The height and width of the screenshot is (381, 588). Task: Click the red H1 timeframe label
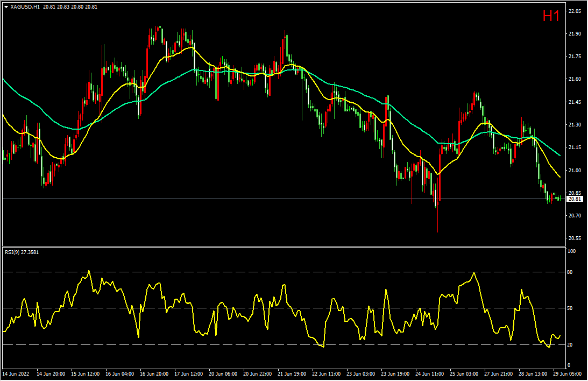(x=551, y=16)
